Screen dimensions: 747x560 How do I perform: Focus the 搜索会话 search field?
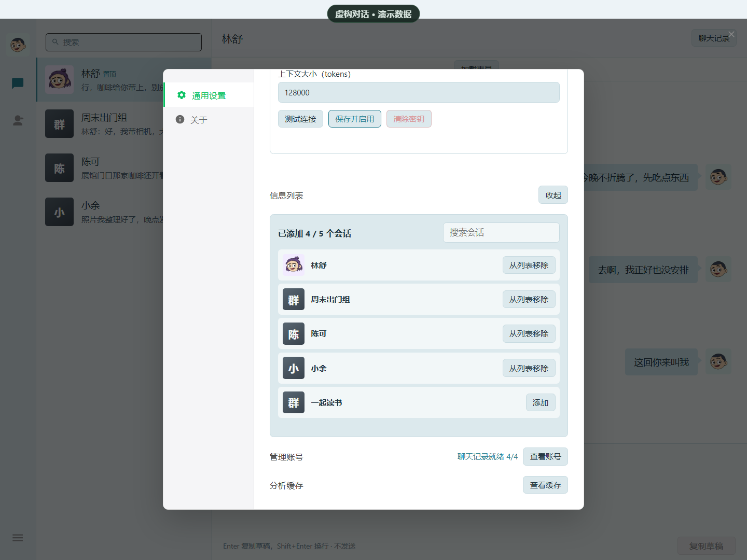(501, 232)
